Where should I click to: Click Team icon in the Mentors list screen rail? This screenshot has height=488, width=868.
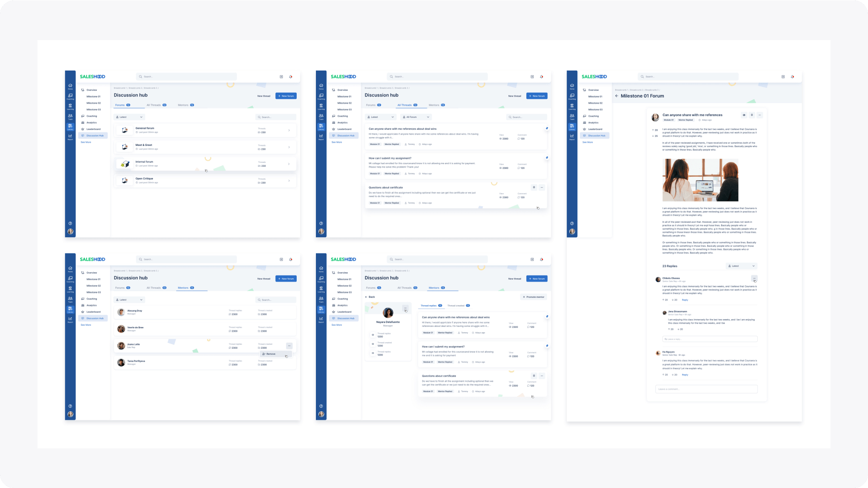coord(70,300)
